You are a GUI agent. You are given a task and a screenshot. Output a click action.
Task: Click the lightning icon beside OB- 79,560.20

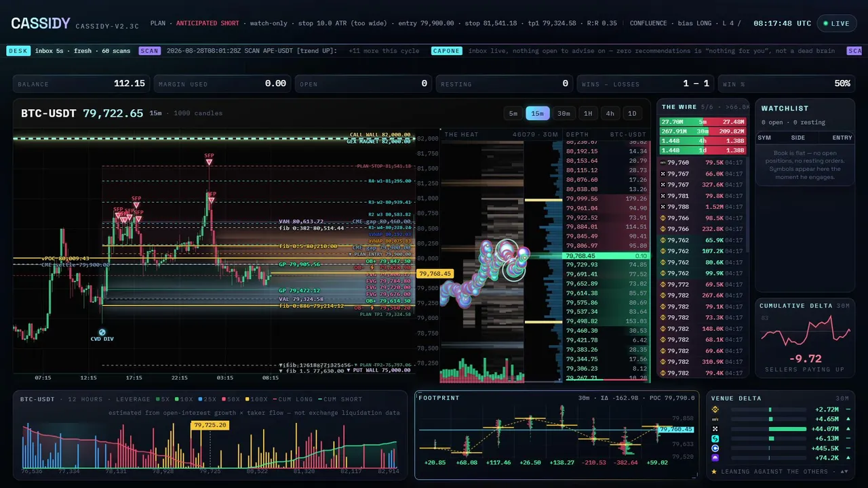[372, 308]
